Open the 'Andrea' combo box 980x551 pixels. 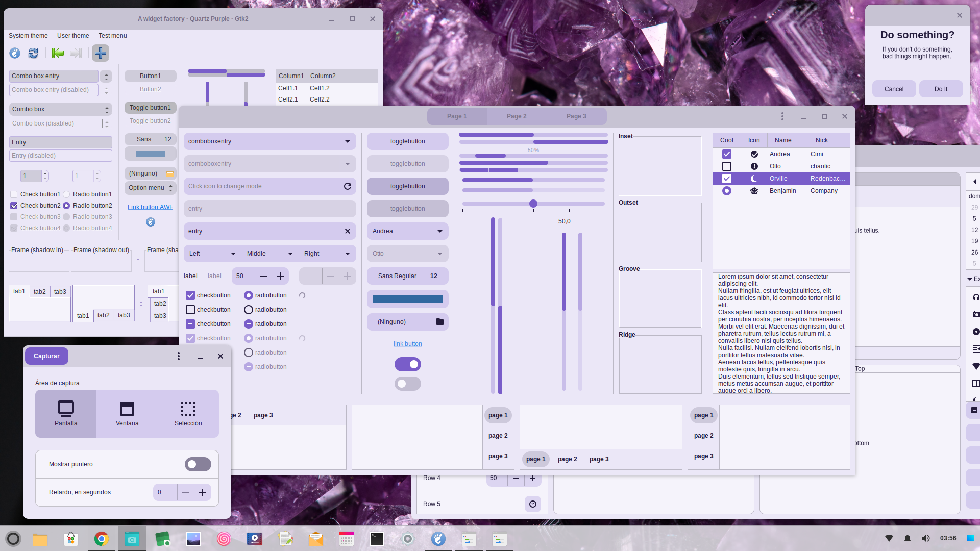pyautogui.click(x=408, y=231)
